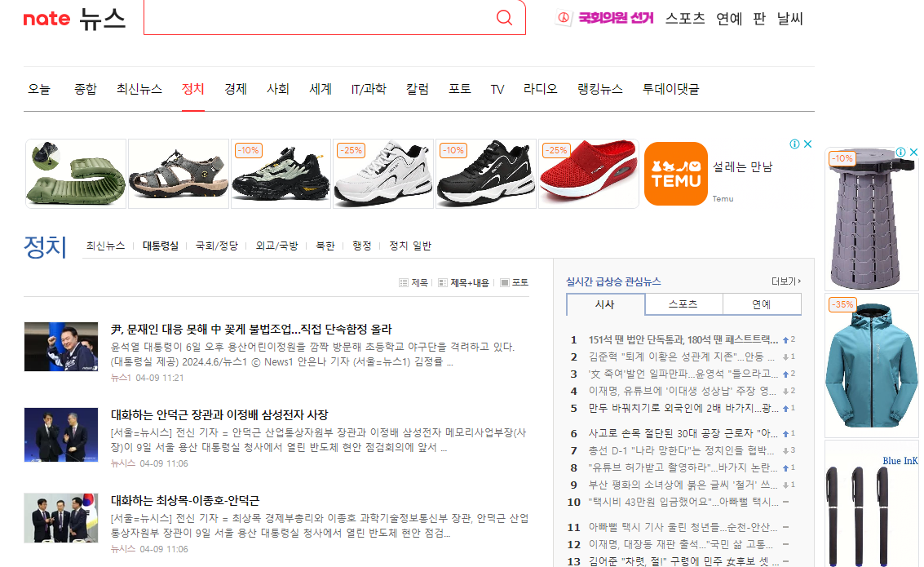Image resolution: width=924 pixels, height=567 pixels.
Task: Open the nate logo homepage
Action: 46,19
